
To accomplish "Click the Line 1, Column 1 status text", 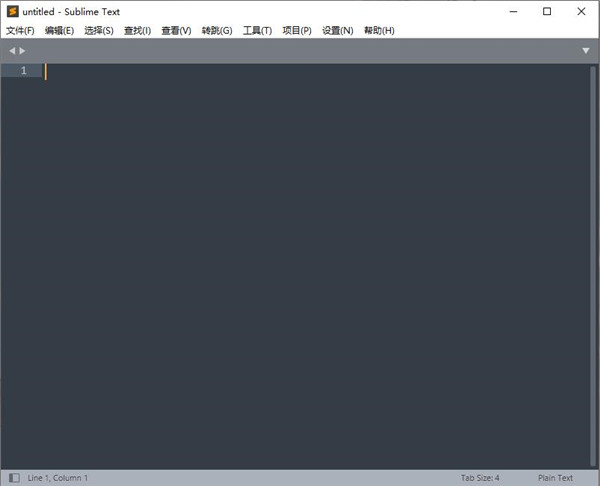I will [x=57, y=478].
